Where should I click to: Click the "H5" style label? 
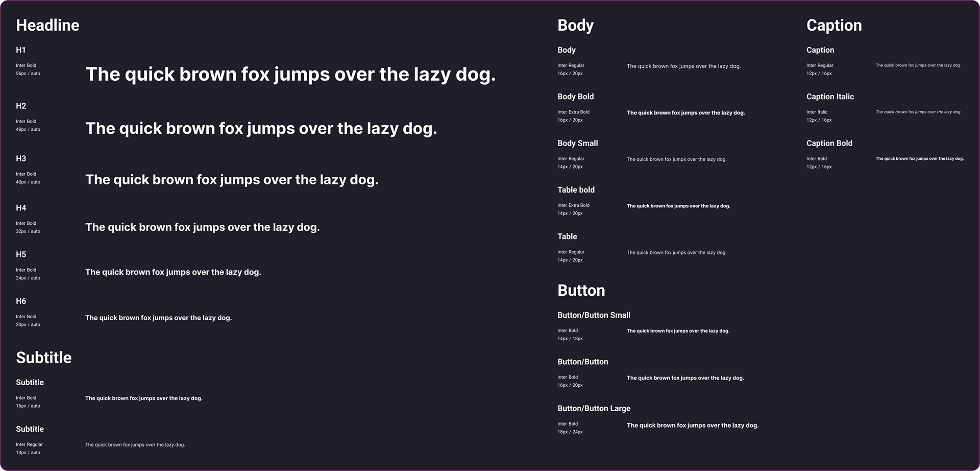click(21, 254)
